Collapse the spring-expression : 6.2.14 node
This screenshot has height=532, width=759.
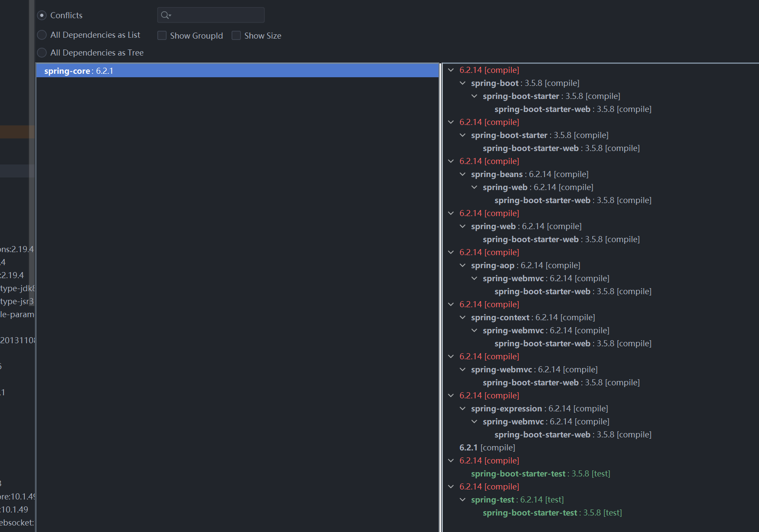pos(462,408)
